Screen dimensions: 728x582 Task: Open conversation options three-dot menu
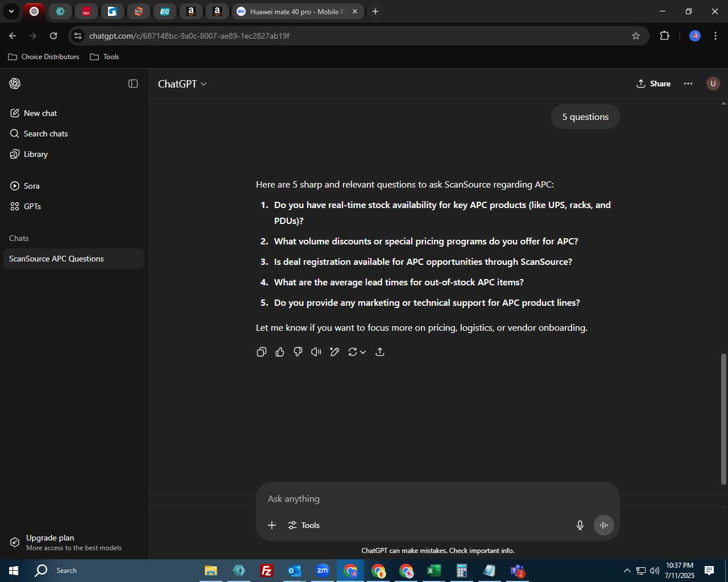[688, 84]
